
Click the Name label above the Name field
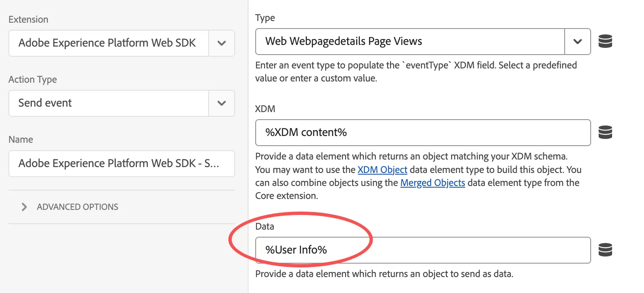[x=21, y=139]
